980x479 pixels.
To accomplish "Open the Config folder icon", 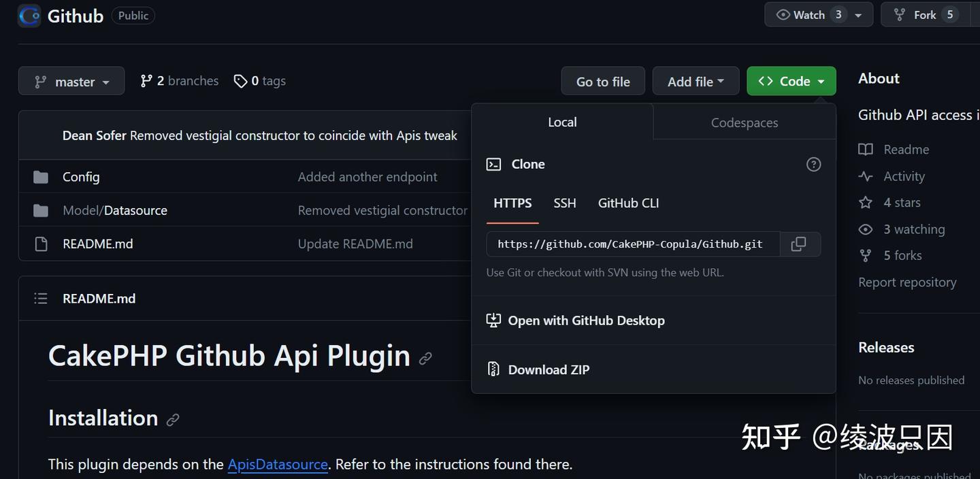I will (41, 176).
